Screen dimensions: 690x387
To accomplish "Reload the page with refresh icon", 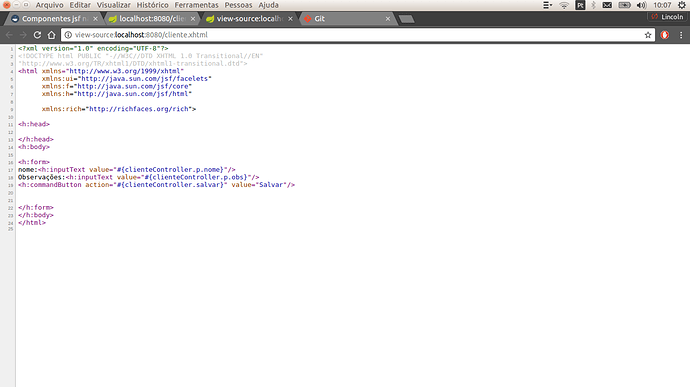I will [37, 35].
